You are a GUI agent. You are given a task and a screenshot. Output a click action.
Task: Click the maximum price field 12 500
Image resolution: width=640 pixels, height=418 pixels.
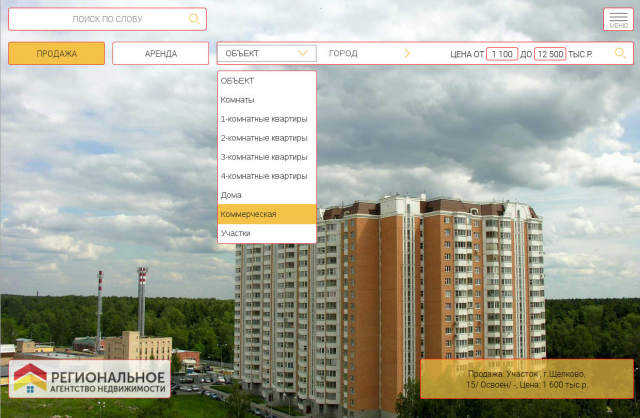[x=550, y=54]
